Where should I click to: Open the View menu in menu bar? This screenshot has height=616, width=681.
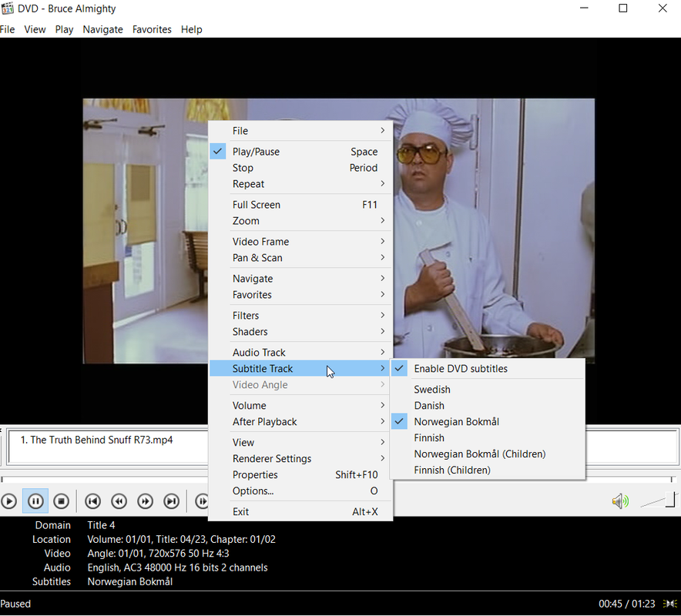point(35,29)
